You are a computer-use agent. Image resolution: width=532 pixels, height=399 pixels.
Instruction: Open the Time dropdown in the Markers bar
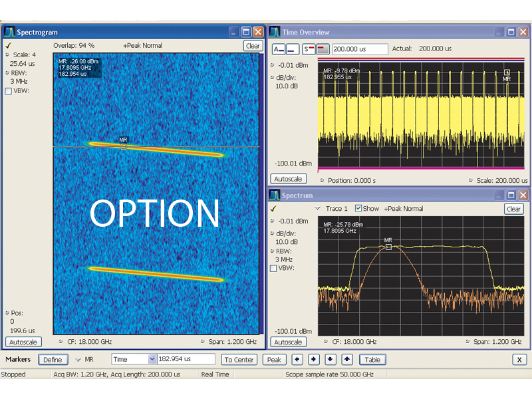point(152,360)
